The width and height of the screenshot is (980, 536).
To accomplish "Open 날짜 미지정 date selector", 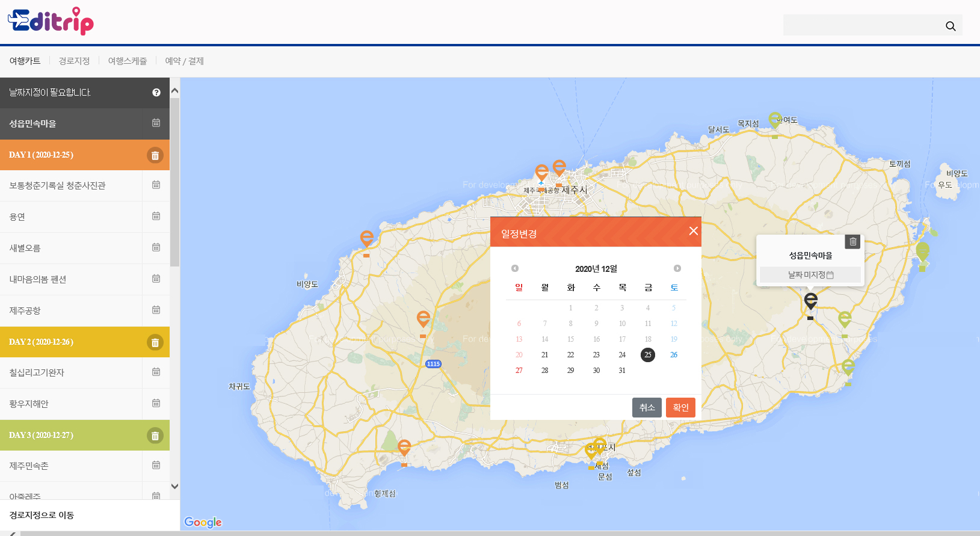I will [810, 275].
